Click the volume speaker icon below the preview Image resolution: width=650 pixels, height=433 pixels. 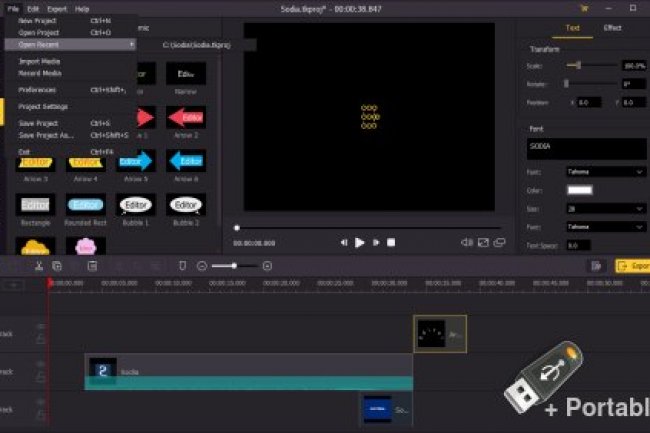pyautogui.click(x=467, y=242)
